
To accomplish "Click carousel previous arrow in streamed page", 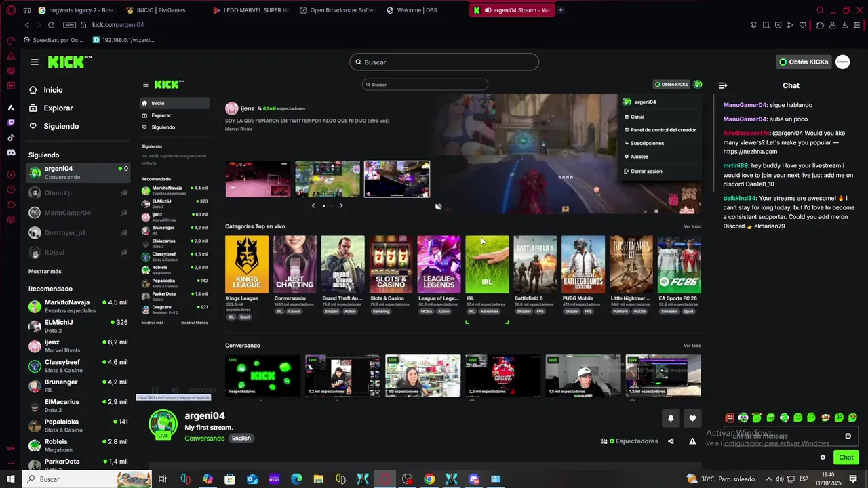I will [x=313, y=205].
